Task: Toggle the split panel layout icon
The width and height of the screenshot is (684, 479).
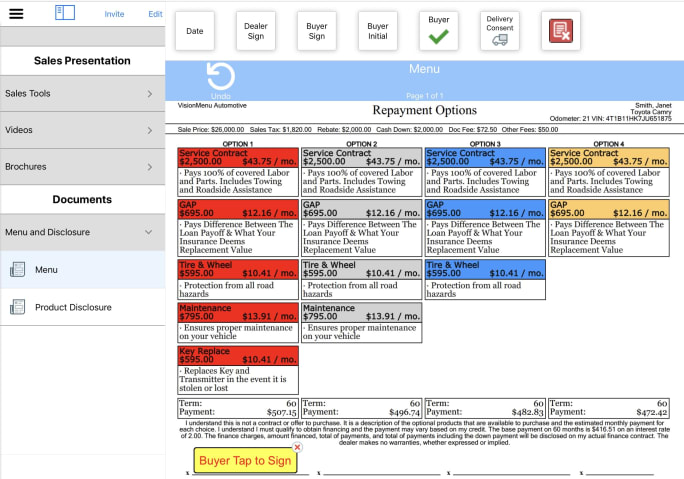Action: [65, 13]
